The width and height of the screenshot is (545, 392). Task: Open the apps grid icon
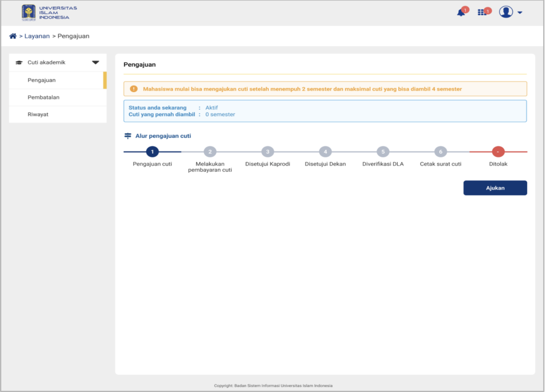[482, 12]
